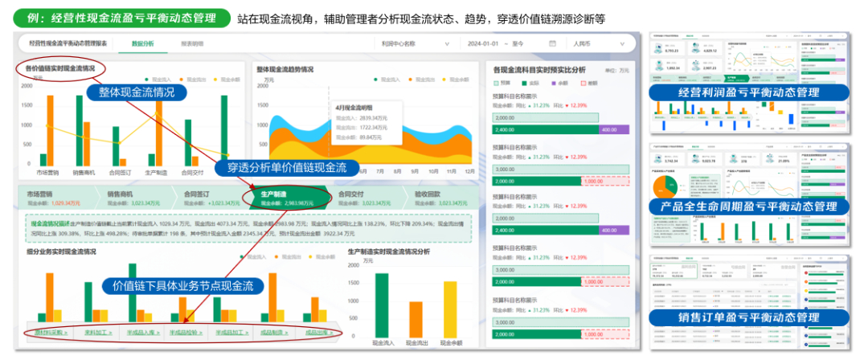
Task: Toggle 现金流入 legend dot in trend chart
Action: (375, 80)
